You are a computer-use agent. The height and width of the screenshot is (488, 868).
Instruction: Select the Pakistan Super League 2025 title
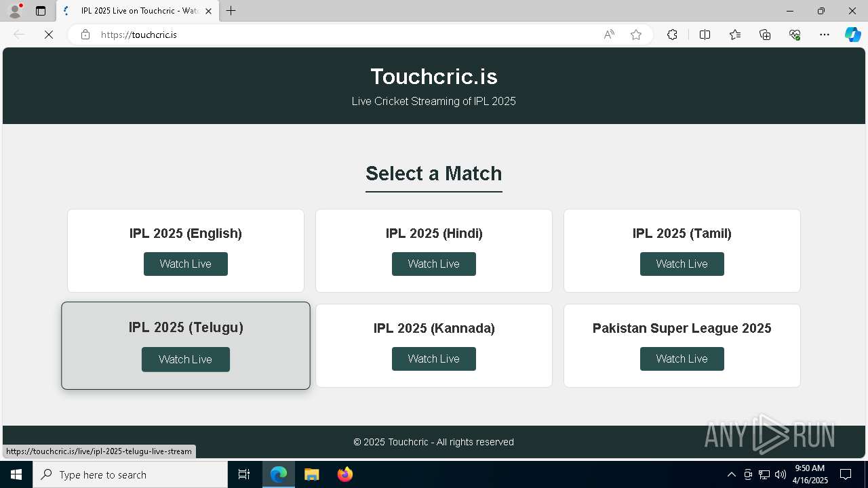[682, 328]
